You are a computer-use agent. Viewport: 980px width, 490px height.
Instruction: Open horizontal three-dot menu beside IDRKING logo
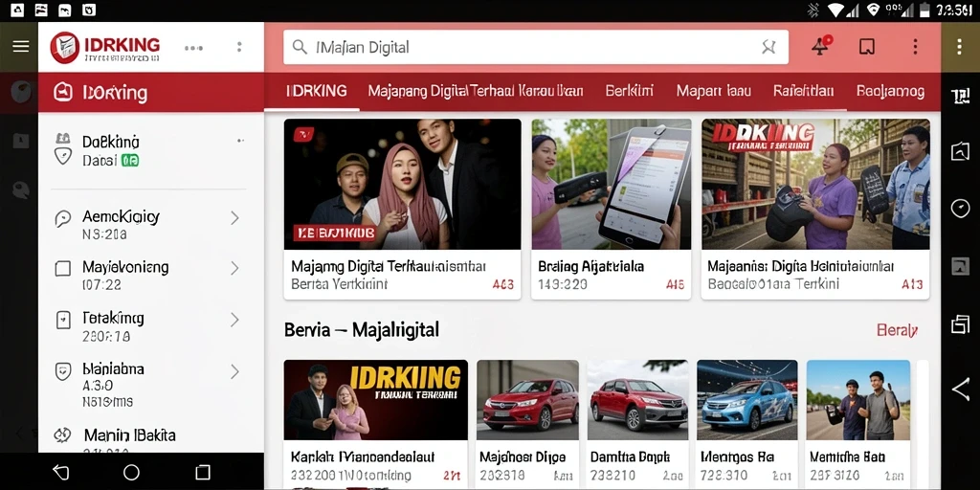pyautogui.click(x=193, y=48)
